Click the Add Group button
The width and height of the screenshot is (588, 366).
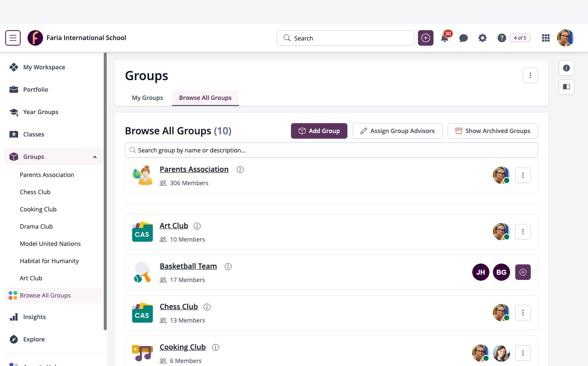319,131
